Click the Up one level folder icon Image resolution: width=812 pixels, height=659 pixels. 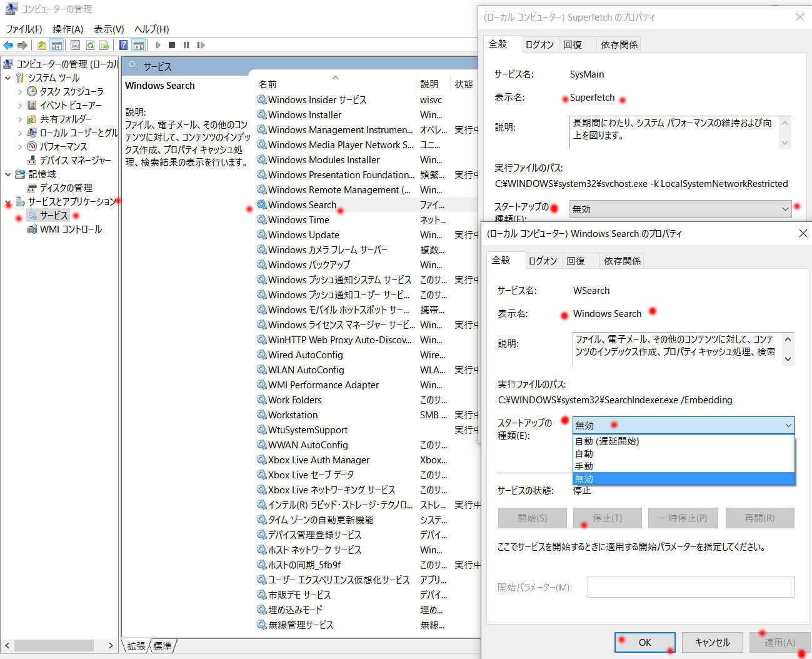click(x=41, y=45)
